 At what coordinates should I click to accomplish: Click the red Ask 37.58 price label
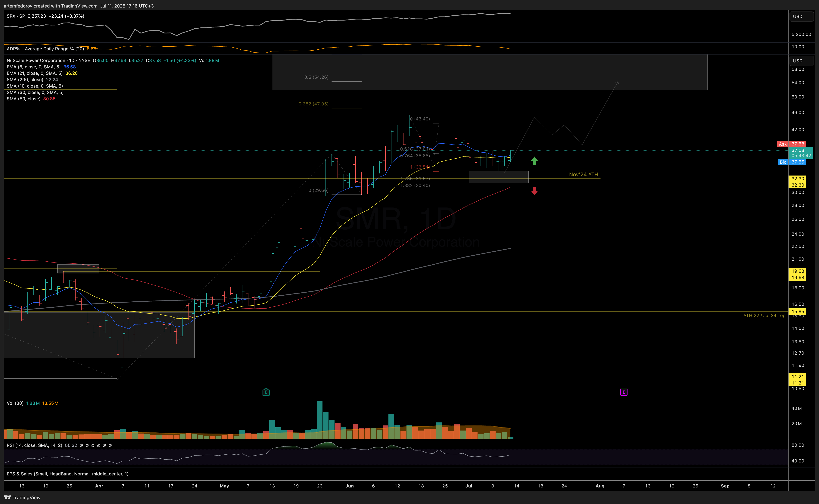[x=791, y=144]
